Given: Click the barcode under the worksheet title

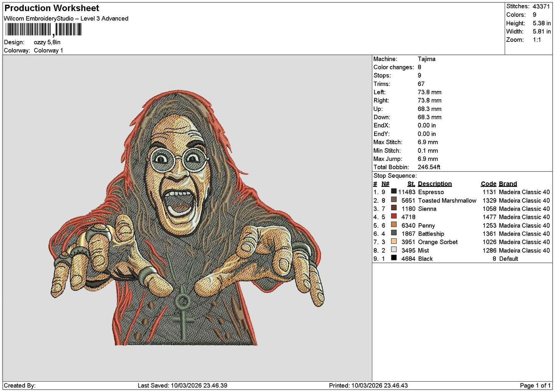Looking at the screenshot, I should pos(43,30).
